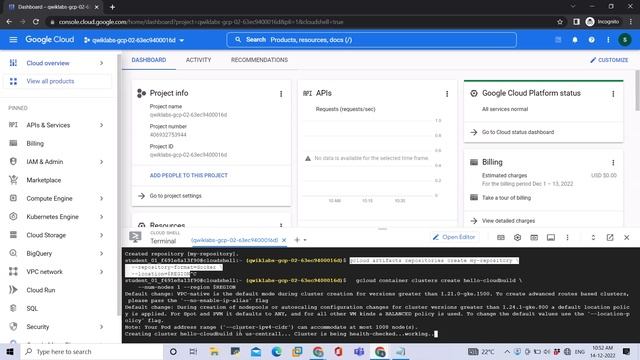Open Billing card options menu
This screenshot has width=640, height=360.
(613, 162)
